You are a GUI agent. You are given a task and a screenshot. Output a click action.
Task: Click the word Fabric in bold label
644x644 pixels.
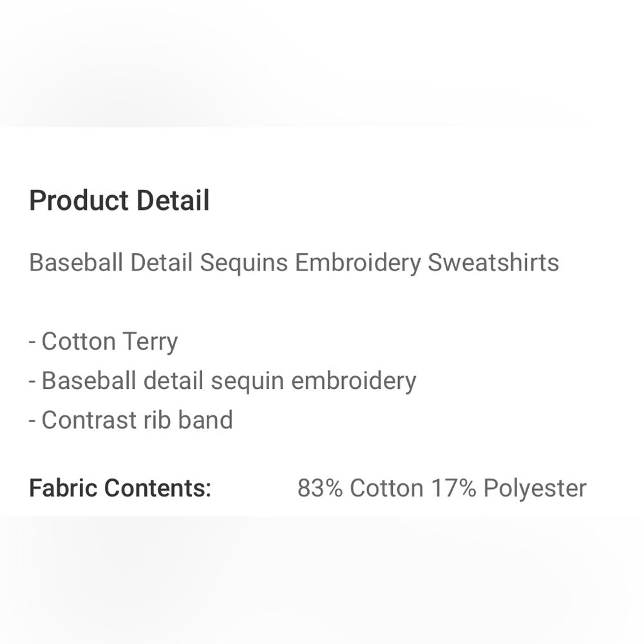tap(63, 488)
